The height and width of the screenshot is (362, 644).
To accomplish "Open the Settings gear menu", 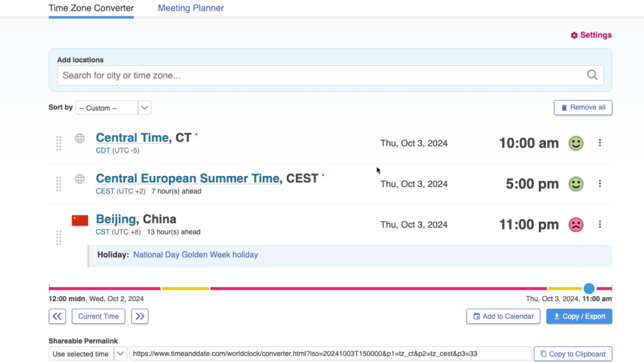I will point(591,35).
